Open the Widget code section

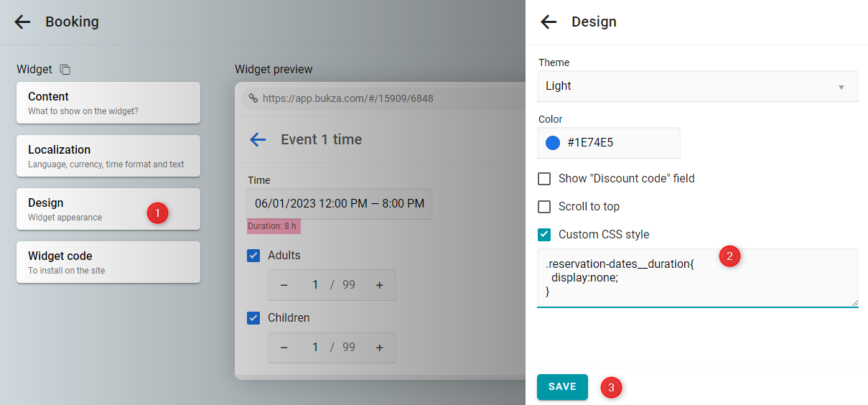[x=108, y=262]
